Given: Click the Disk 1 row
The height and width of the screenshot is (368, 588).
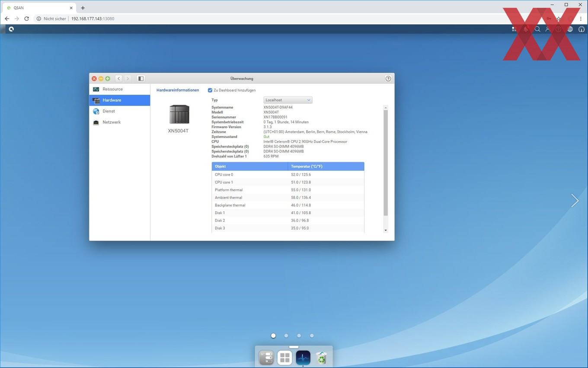Looking at the screenshot, I should (x=288, y=213).
